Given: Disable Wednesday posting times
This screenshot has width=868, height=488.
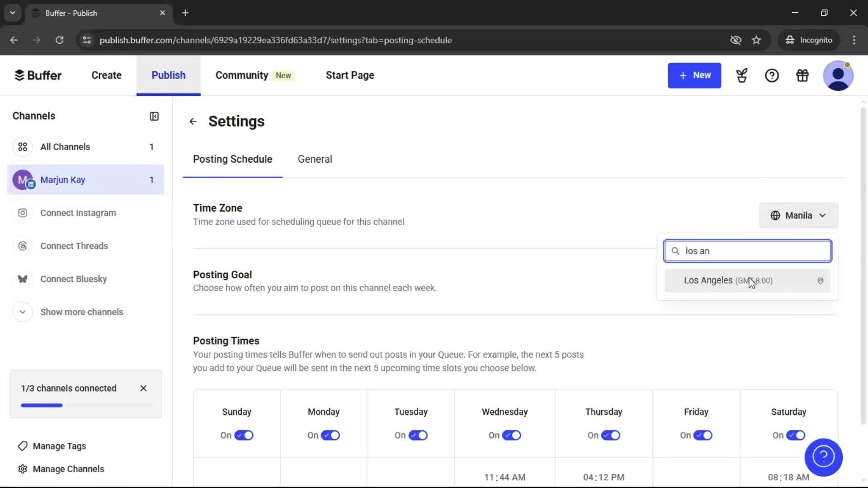Looking at the screenshot, I should pyautogui.click(x=512, y=435).
